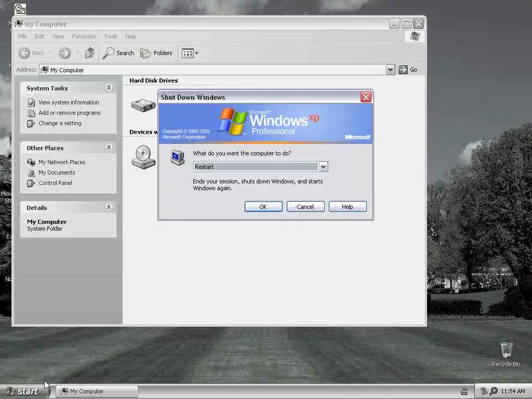Image resolution: width=532 pixels, height=399 pixels.
Task: Click the on-screen keyboard tray icon
Action: pyautogui.click(x=464, y=391)
